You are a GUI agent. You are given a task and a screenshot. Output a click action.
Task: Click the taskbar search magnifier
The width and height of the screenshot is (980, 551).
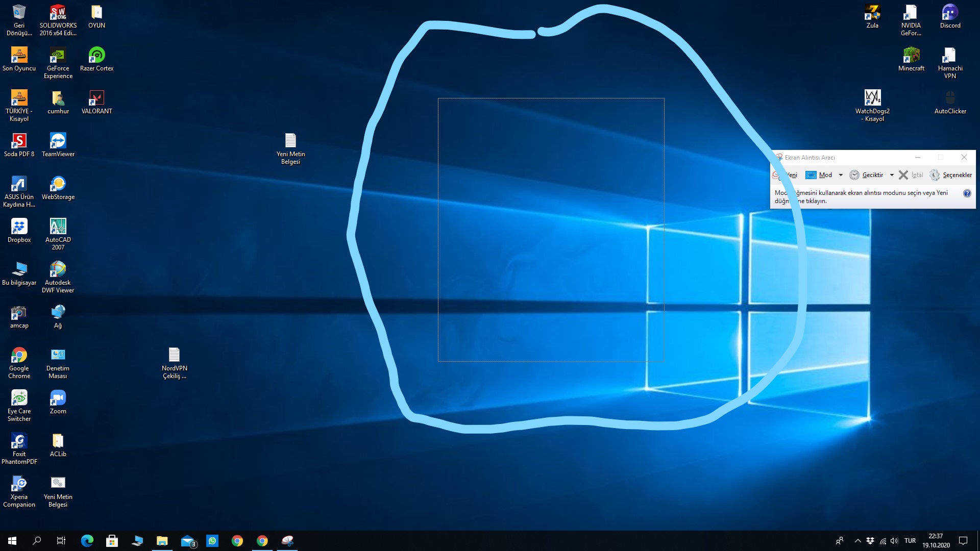tap(37, 541)
